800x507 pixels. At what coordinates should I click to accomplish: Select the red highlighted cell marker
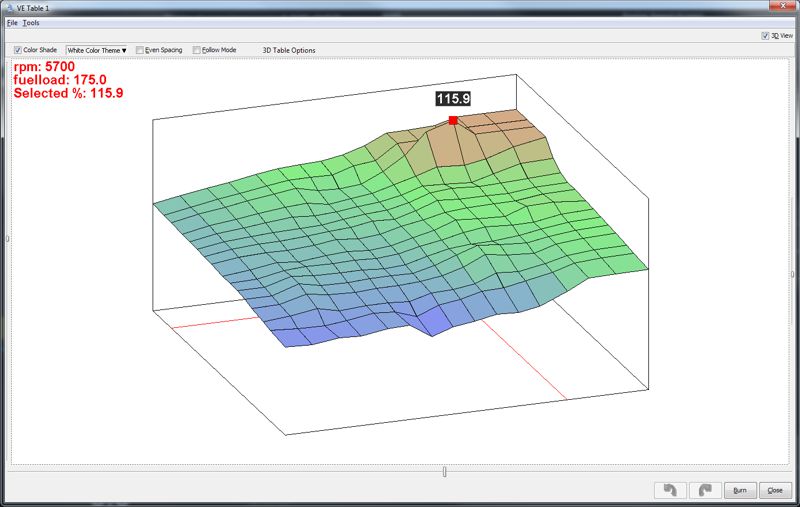pyautogui.click(x=453, y=120)
